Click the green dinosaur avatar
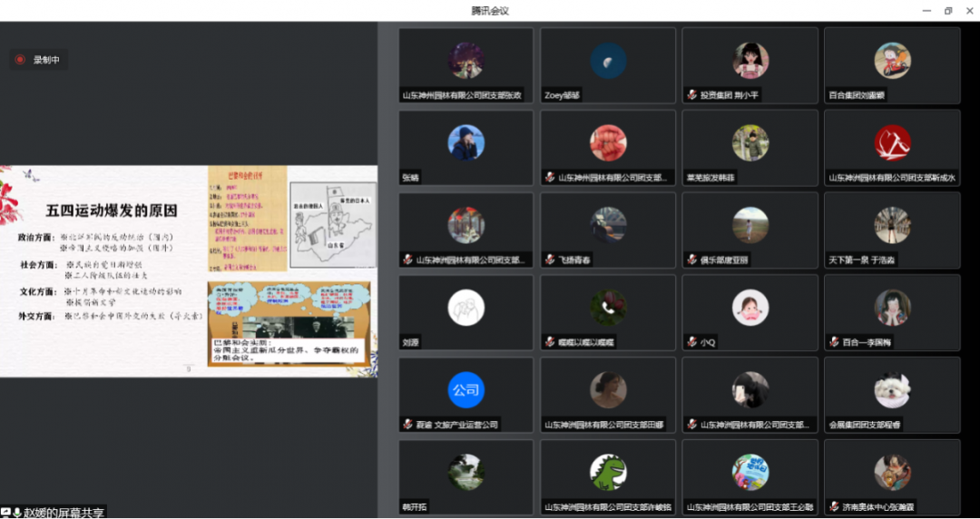This screenshot has height=519, width=980. point(608,472)
